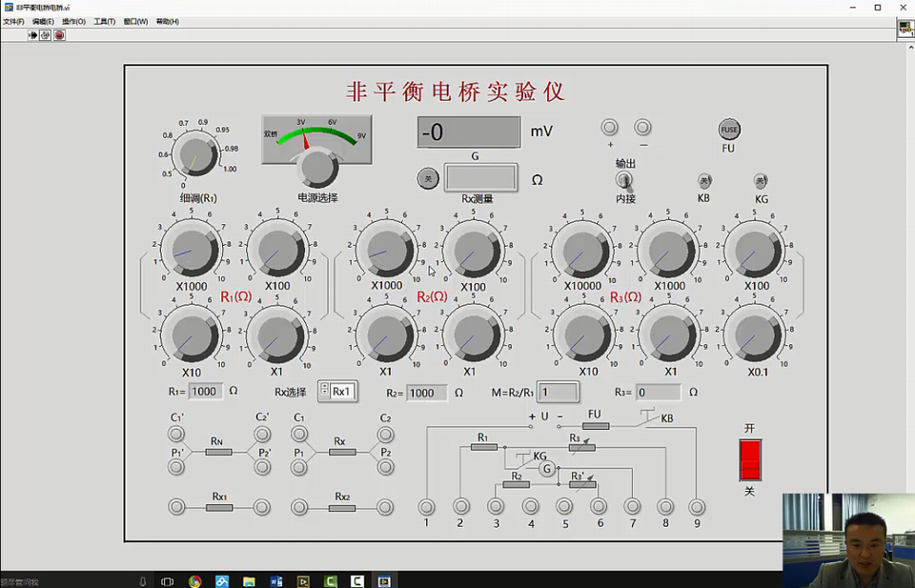Image resolution: width=915 pixels, height=588 pixels.
Task: Click the R3 X0.1 decade knob
Action: coord(755,335)
